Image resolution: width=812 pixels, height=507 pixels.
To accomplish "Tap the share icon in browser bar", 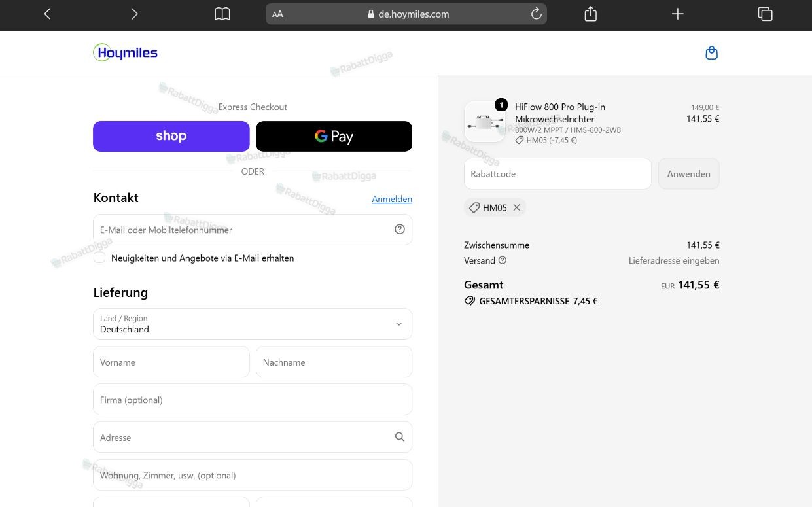I will [590, 14].
